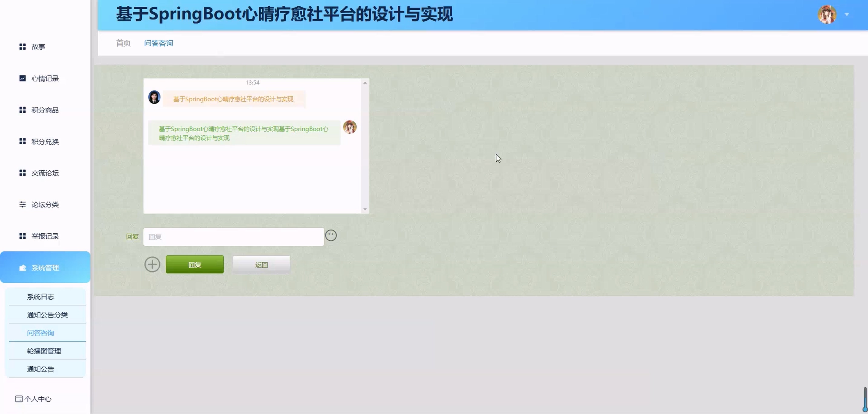Click the plus circle attachment icon

152,264
